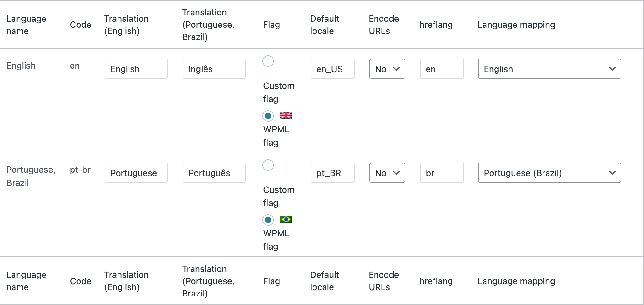Expand the Portuguese (Brazil) language mapping dropdown
The image size is (644, 305).
(x=549, y=173)
